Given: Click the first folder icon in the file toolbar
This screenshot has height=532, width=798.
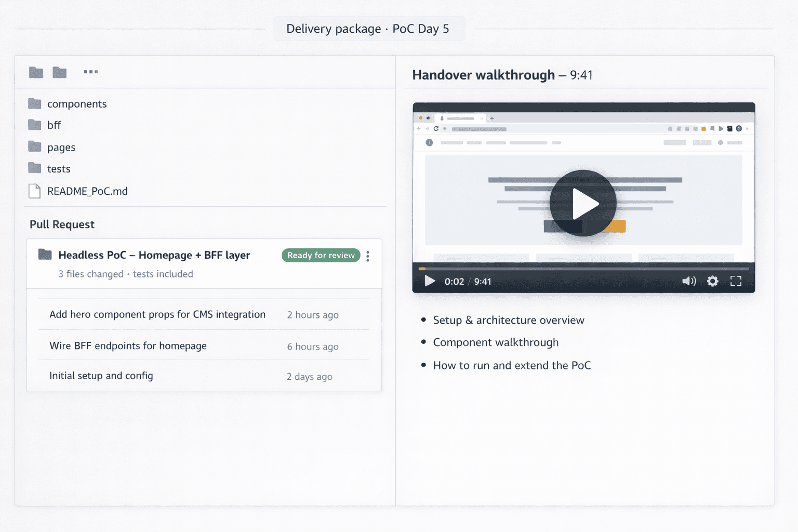Looking at the screenshot, I should (x=35, y=72).
